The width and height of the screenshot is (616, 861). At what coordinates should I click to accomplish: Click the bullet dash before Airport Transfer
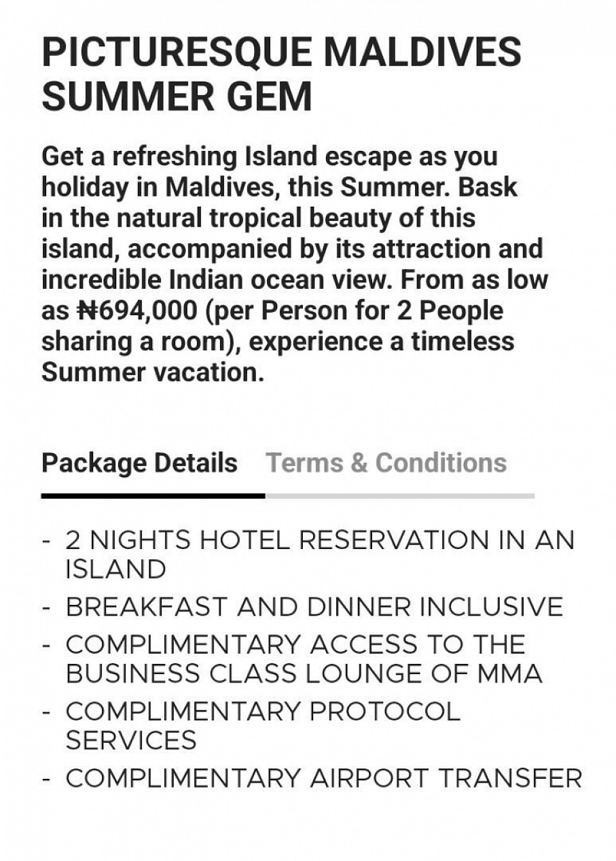(x=46, y=779)
